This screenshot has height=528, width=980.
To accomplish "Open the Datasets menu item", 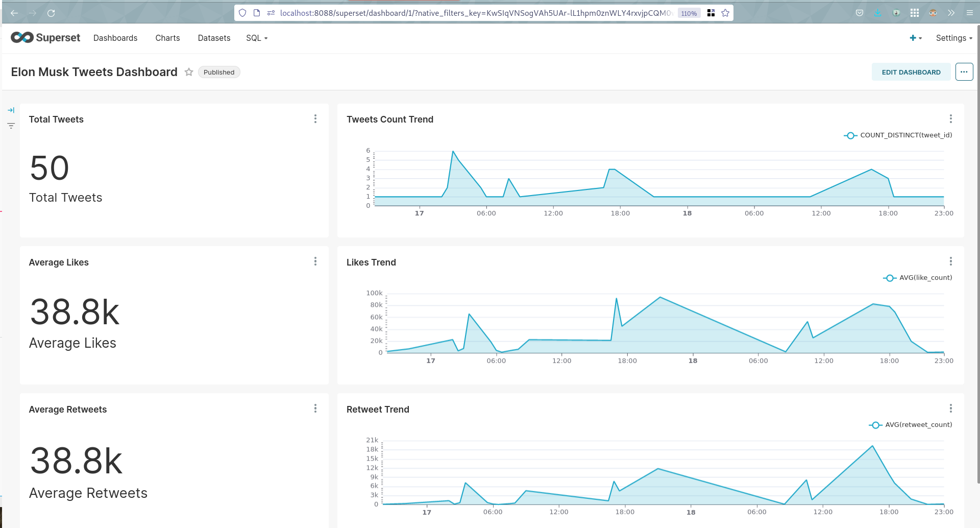I will pyautogui.click(x=214, y=38).
